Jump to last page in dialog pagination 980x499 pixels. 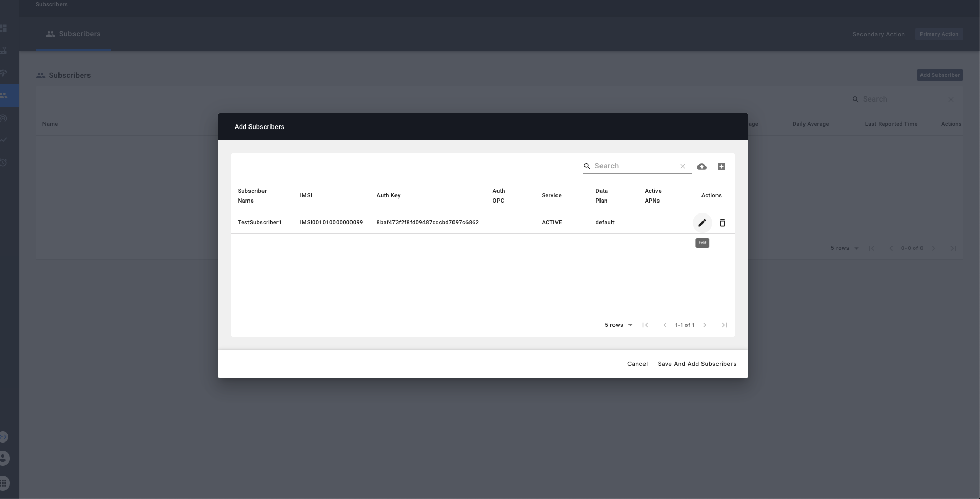point(724,325)
